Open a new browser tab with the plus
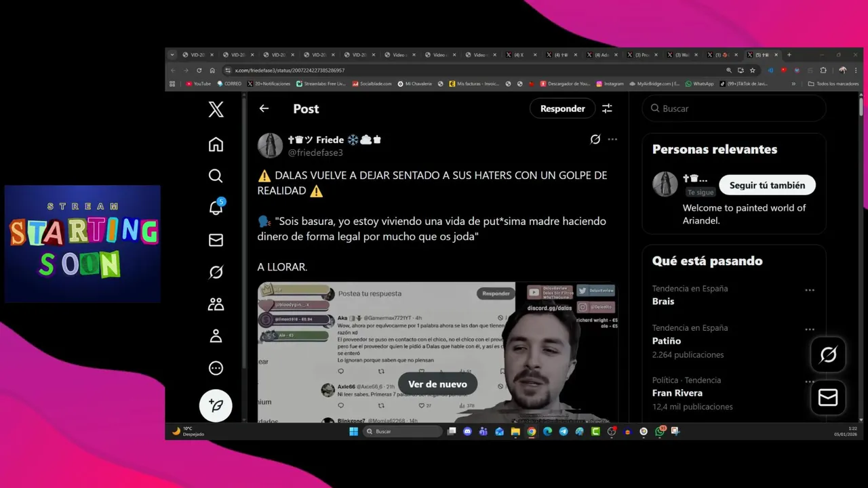This screenshot has height=488, width=868. pyautogui.click(x=789, y=55)
